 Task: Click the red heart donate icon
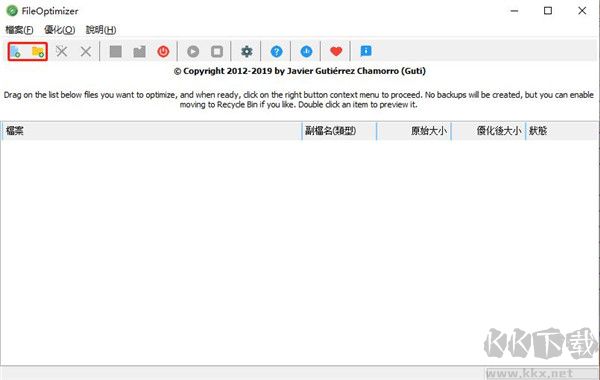pos(336,51)
